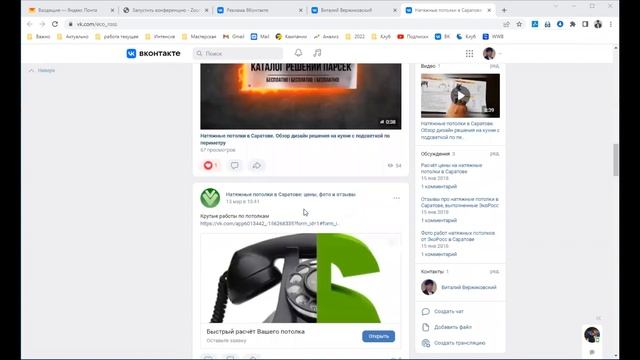This screenshot has height=360, width=640.
Task: Edit the Контакты block via ред. link
Action: click(x=494, y=272)
